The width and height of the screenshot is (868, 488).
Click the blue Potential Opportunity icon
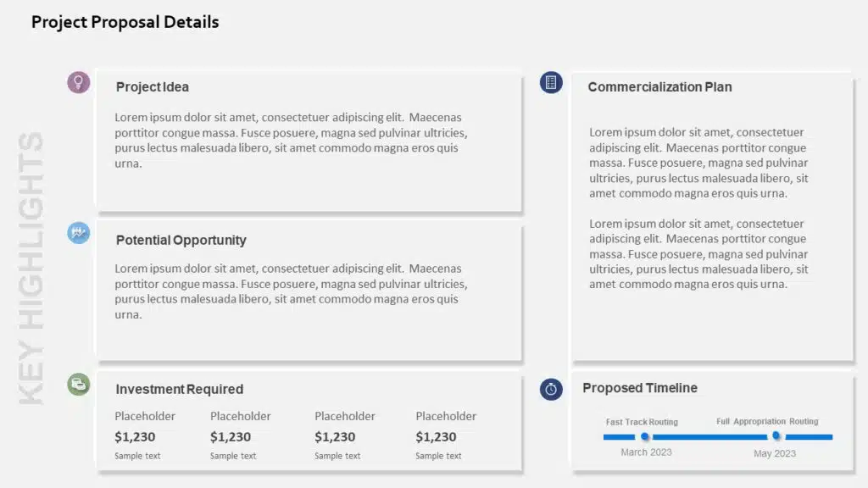pos(79,232)
